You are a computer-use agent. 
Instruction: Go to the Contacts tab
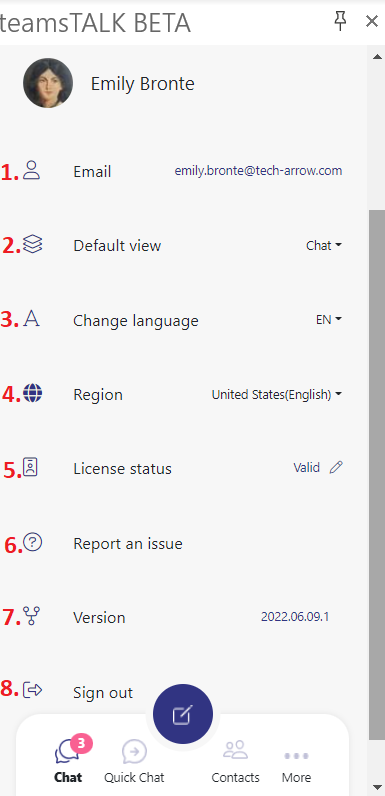point(235,761)
